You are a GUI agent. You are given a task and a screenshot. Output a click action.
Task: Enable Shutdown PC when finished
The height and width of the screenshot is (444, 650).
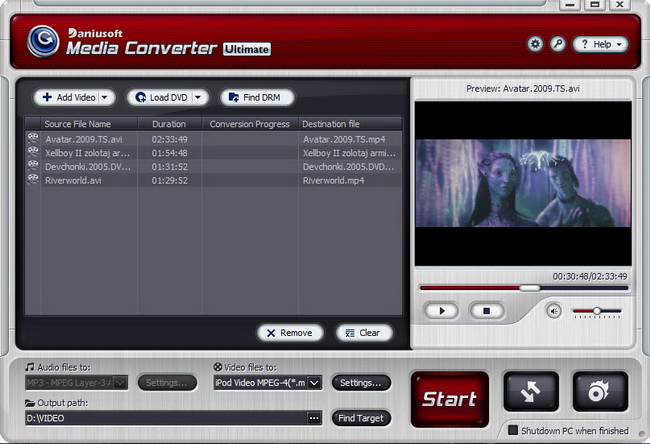click(513, 431)
